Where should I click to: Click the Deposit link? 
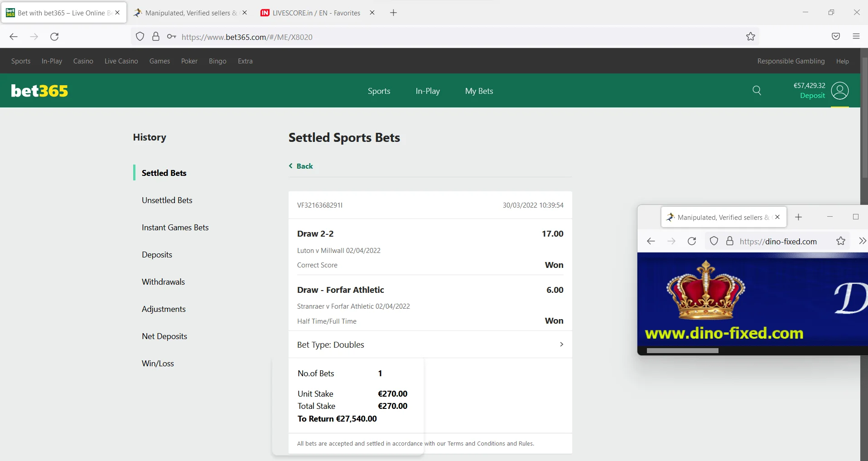click(x=812, y=96)
